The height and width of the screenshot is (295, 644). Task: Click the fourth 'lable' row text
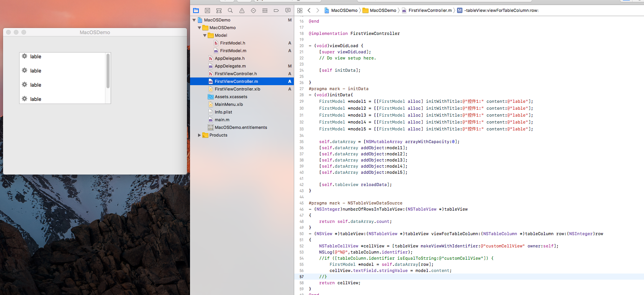tap(36, 99)
